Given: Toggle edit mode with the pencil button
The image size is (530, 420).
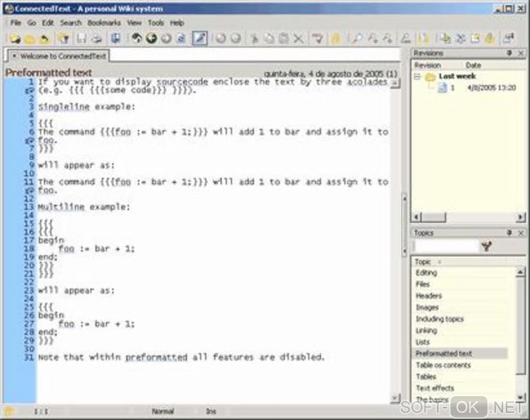Looking at the screenshot, I should click(200, 38).
